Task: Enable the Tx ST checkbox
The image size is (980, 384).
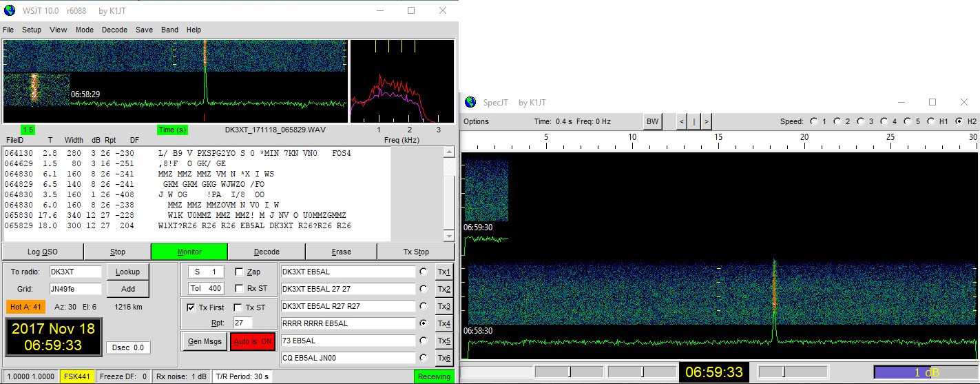Action: point(238,307)
